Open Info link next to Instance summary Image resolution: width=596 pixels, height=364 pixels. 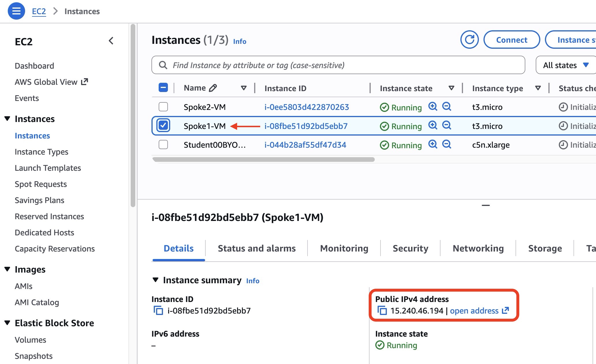coord(253,281)
